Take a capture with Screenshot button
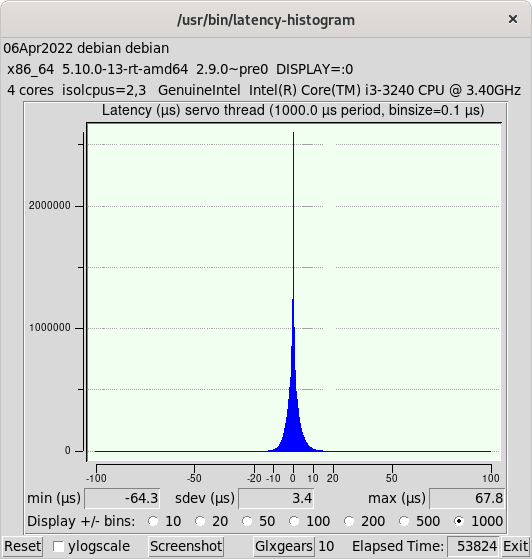 point(186,546)
